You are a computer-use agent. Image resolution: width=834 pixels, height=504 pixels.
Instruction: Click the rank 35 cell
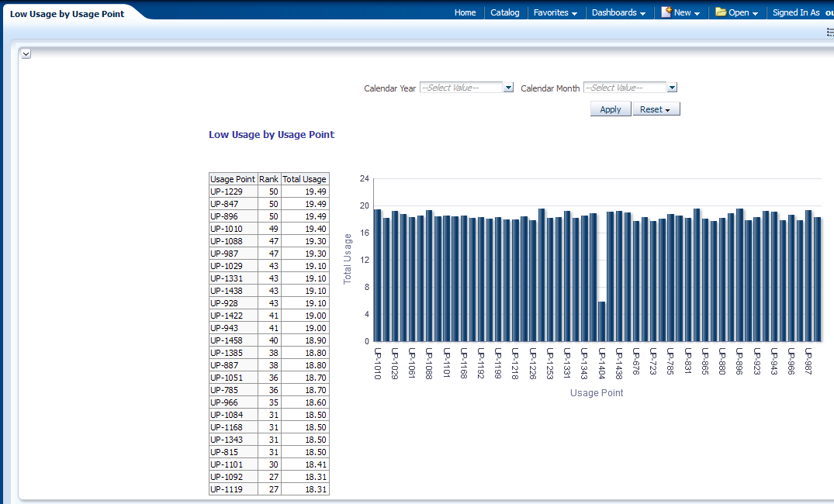tap(269, 402)
